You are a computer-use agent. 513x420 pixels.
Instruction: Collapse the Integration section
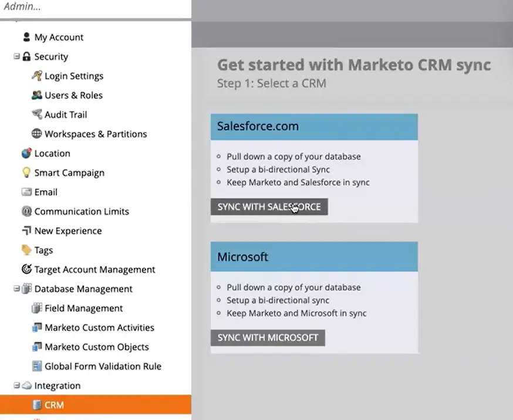(18, 385)
